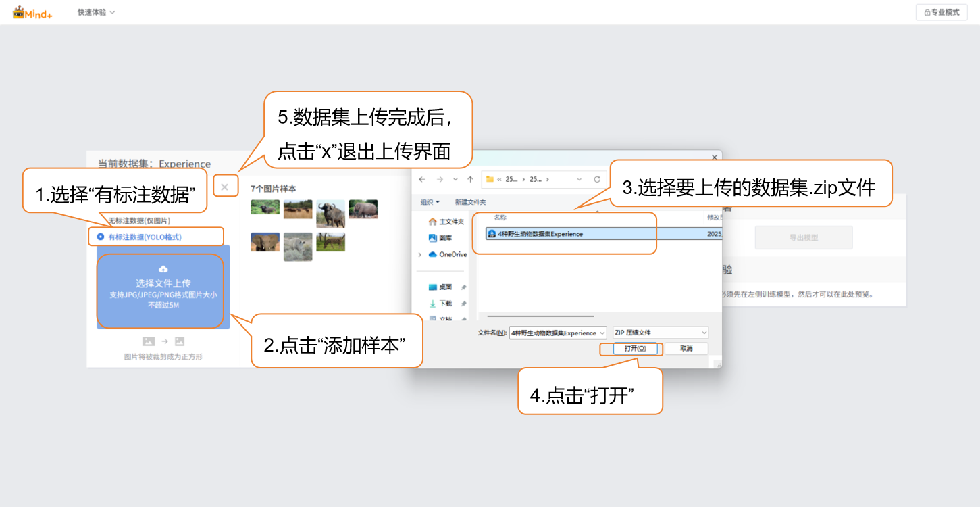The image size is (980, 507).
Task: Go back in file dialog navigation
Action: click(422, 179)
